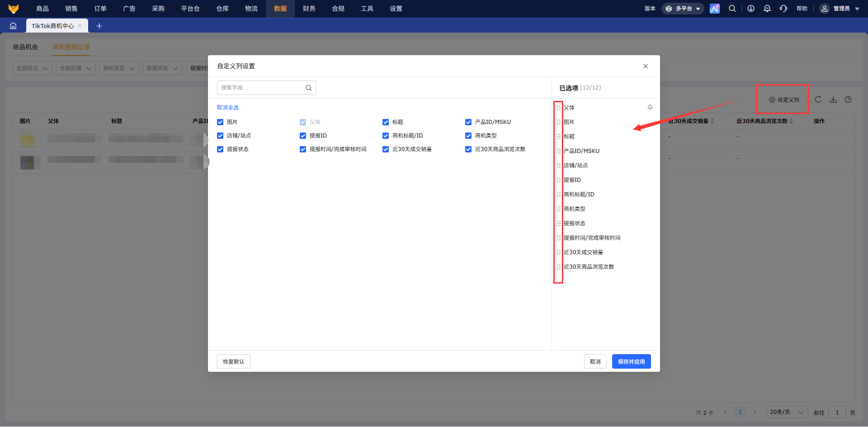Click the 取消全选 link

click(x=228, y=108)
